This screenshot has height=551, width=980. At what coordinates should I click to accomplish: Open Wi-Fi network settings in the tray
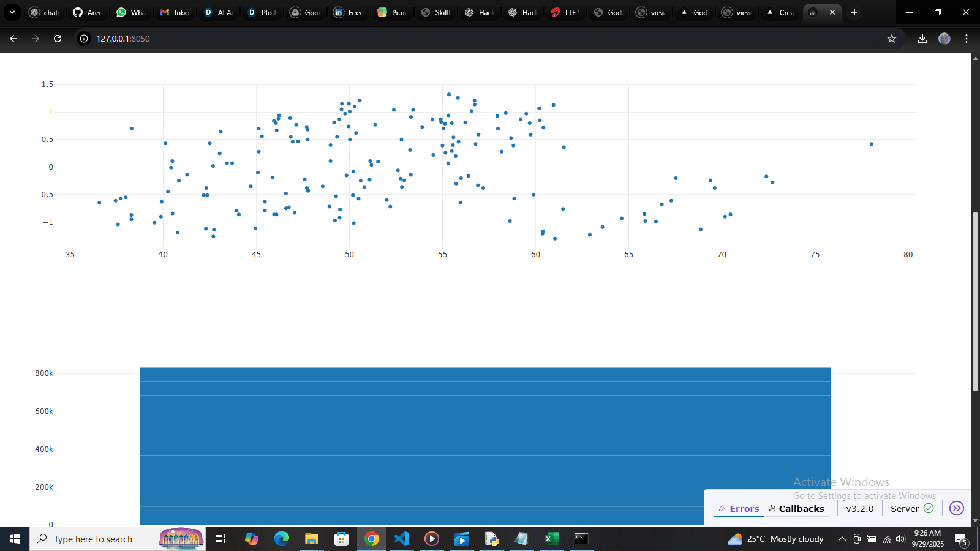click(886, 539)
